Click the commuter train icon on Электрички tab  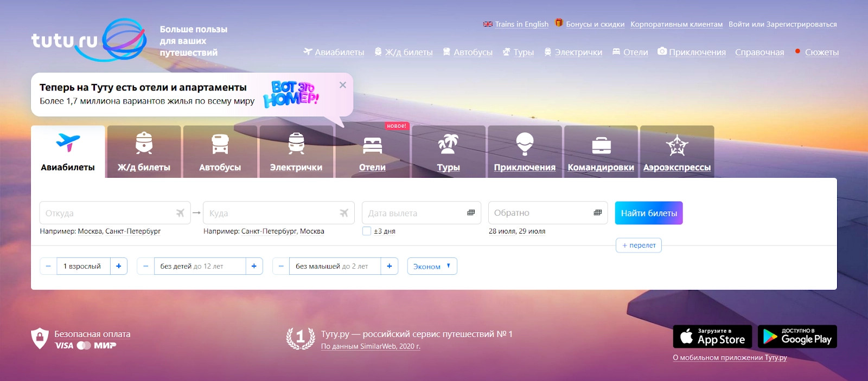coord(296,143)
